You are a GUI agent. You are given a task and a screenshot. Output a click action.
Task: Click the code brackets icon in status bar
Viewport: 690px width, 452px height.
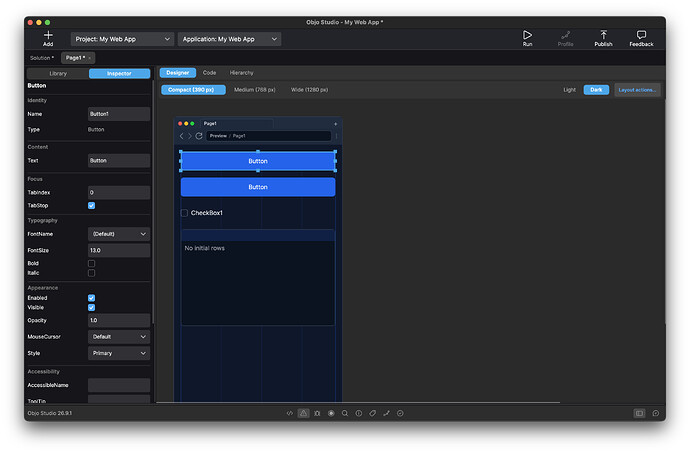(x=290, y=413)
